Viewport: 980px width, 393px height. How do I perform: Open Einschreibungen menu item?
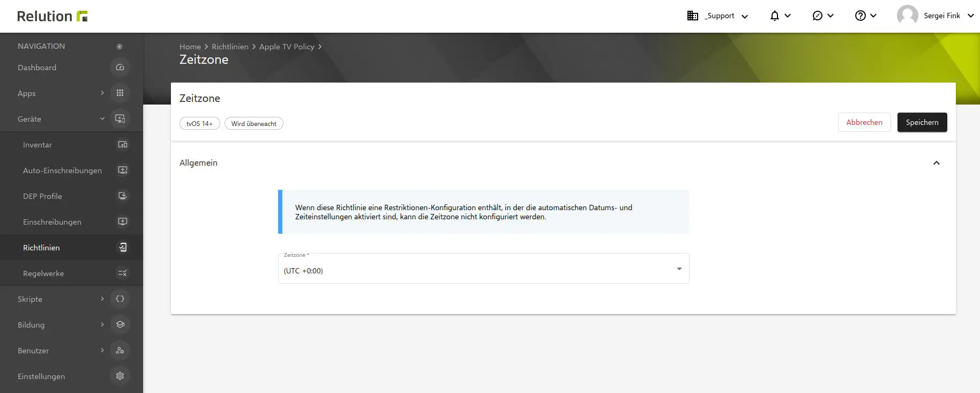pos(52,222)
